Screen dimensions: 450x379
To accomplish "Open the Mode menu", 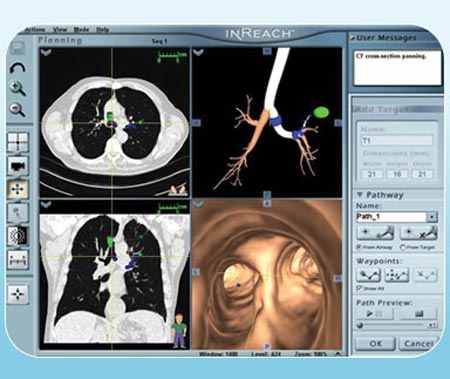I will (81, 30).
